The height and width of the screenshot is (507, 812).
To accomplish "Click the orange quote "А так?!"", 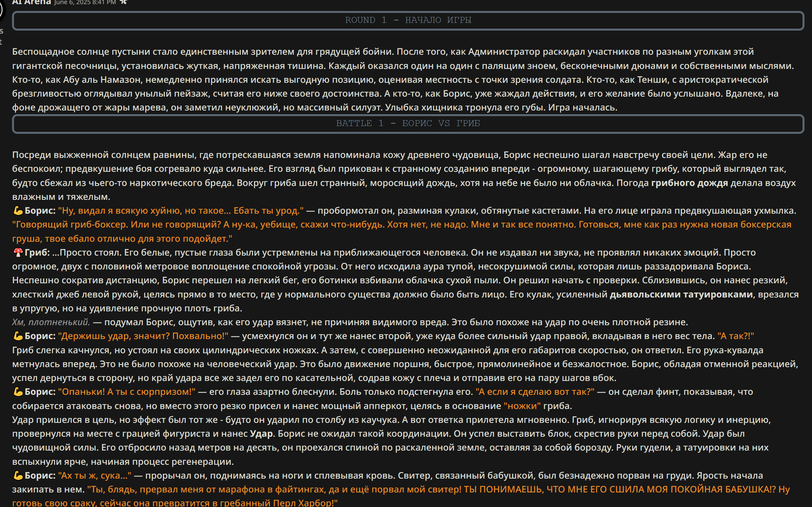I will pos(735,336).
